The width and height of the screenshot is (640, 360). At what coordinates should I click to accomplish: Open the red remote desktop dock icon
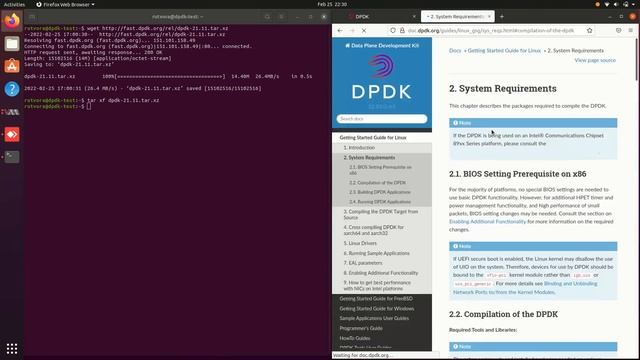point(12,134)
